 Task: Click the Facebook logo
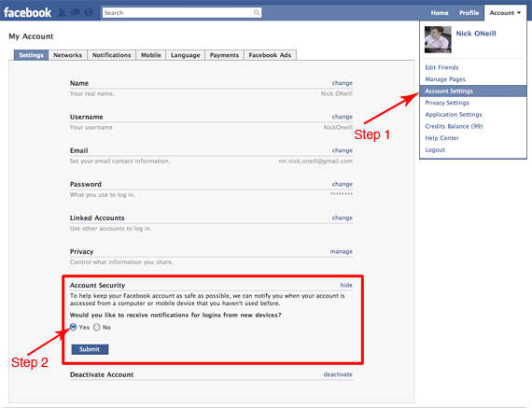coord(27,12)
